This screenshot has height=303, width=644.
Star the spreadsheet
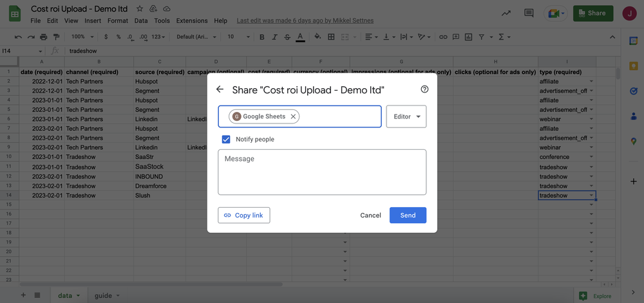click(140, 8)
